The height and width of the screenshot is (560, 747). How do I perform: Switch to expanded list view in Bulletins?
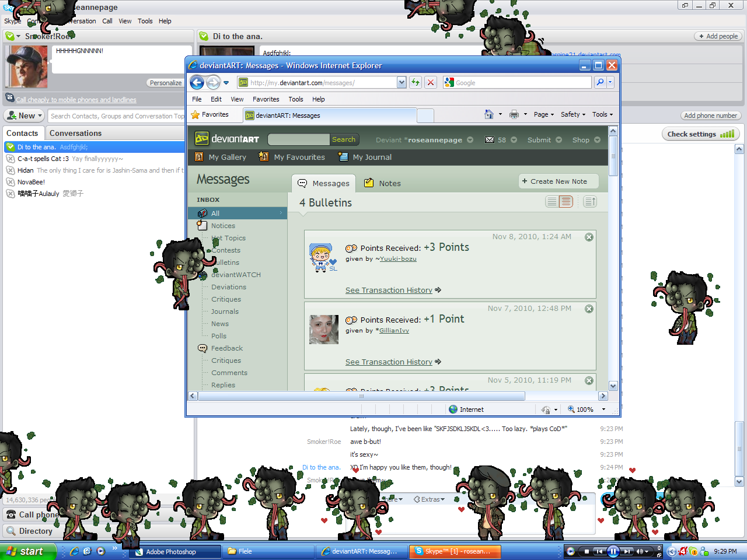point(566,202)
